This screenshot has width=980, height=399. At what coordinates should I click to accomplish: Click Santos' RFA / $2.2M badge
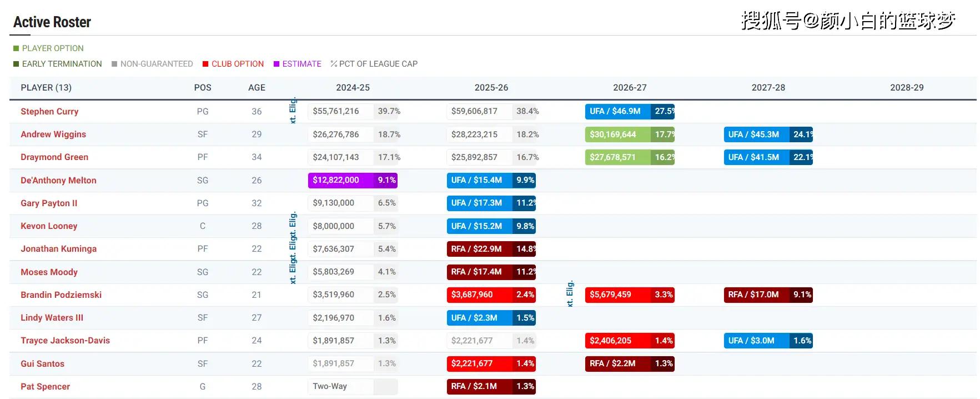[630, 363]
